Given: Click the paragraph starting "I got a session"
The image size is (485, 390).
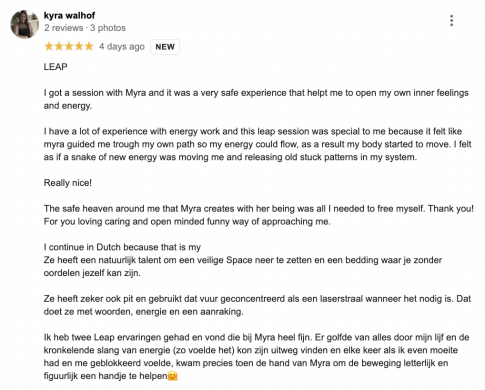Looking at the screenshot, I should coord(256,99).
